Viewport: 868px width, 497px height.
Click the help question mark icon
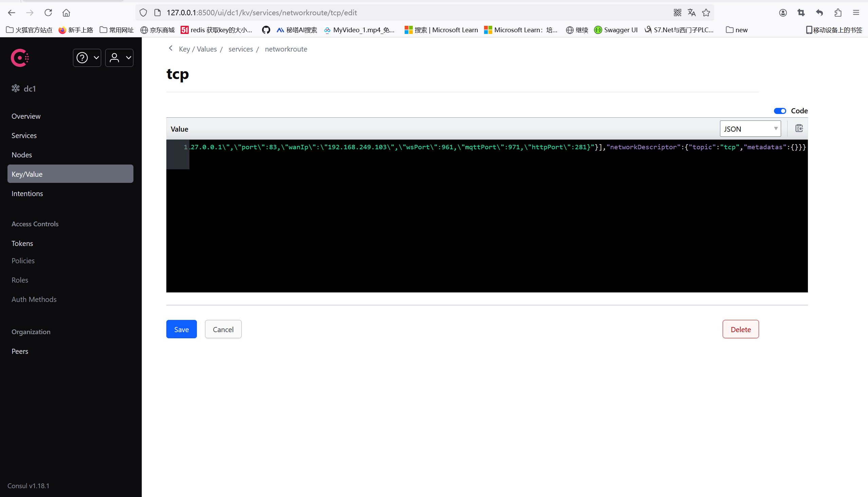(83, 57)
